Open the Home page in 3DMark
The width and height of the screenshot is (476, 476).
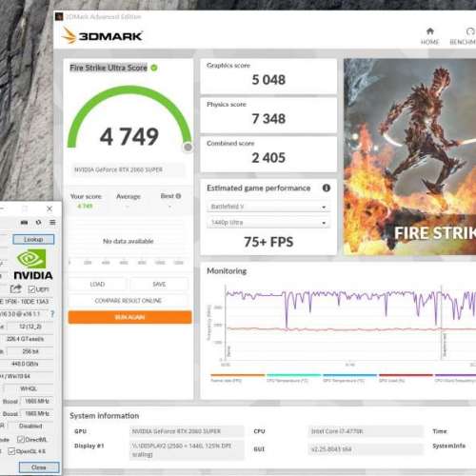[x=430, y=36]
